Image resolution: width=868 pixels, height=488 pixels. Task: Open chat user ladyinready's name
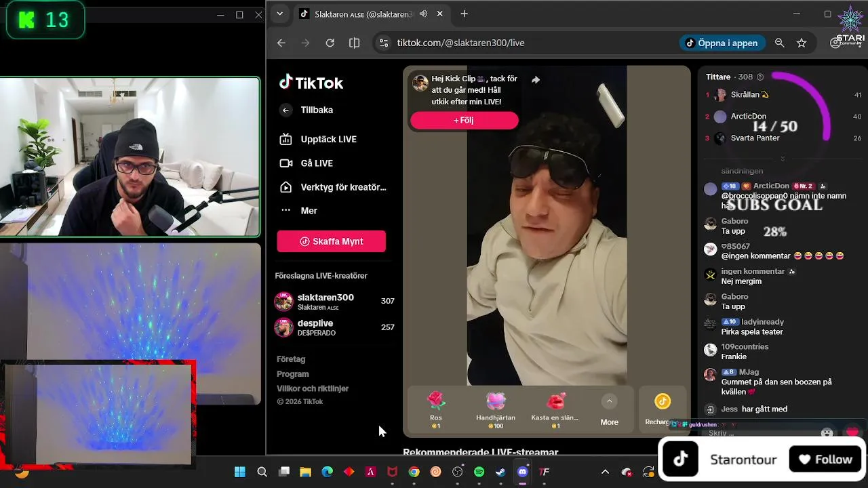pyautogui.click(x=763, y=322)
